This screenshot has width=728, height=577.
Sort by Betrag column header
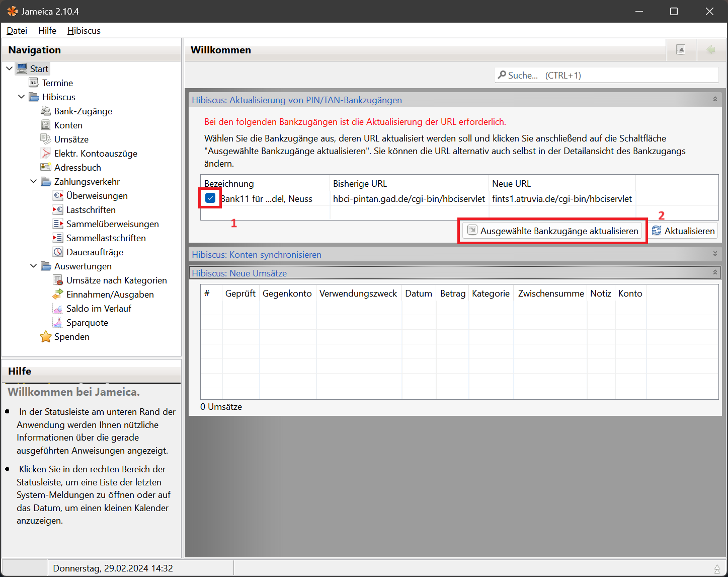point(453,293)
